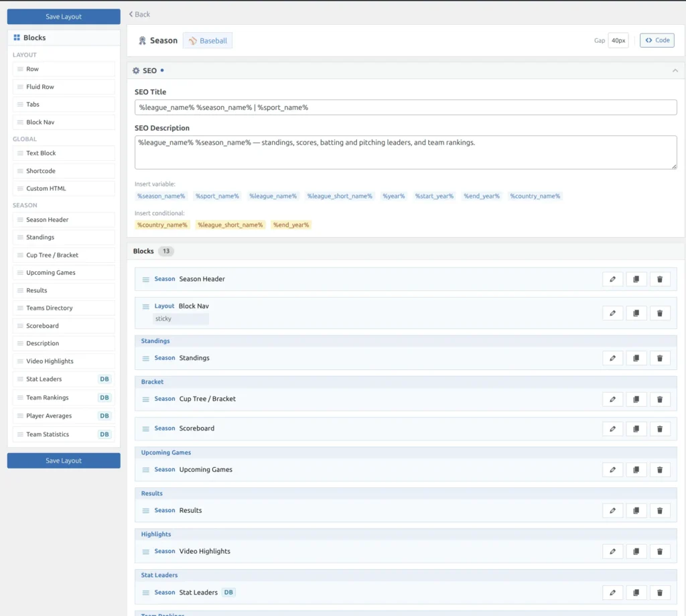Viewport: 686px width, 616px height.
Task: Go Back to previous page
Action: pyautogui.click(x=139, y=14)
